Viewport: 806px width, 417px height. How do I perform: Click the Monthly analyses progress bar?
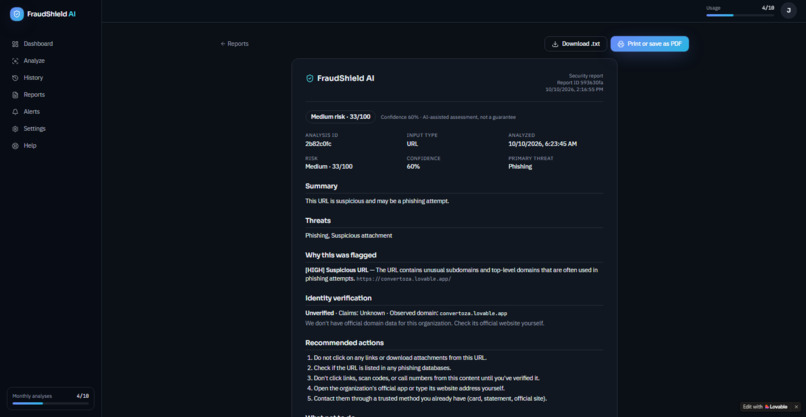click(50, 404)
